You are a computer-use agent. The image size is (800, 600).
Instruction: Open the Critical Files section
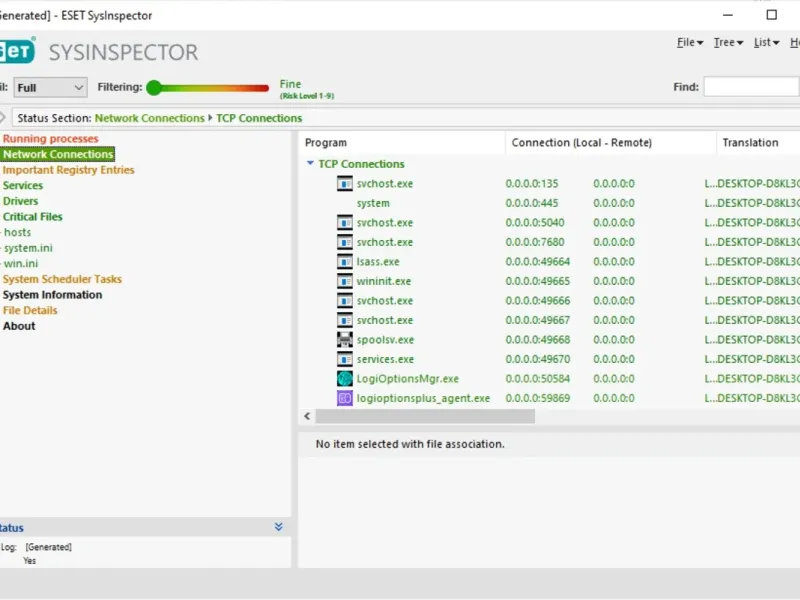(x=33, y=217)
